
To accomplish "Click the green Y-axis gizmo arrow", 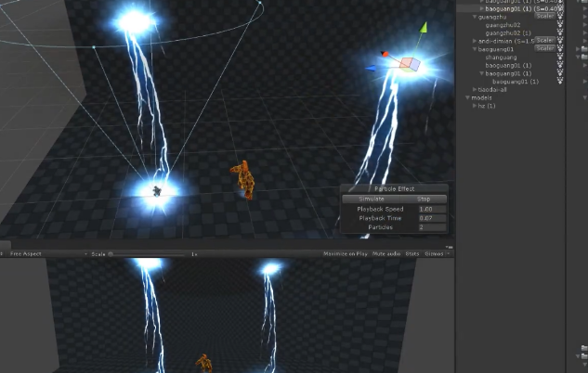I will pyautogui.click(x=424, y=27).
